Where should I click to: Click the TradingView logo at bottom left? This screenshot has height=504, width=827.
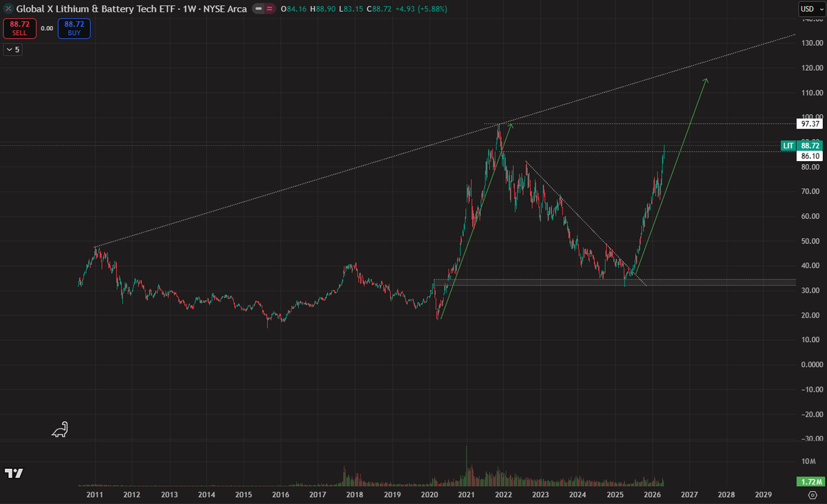point(14,473)
